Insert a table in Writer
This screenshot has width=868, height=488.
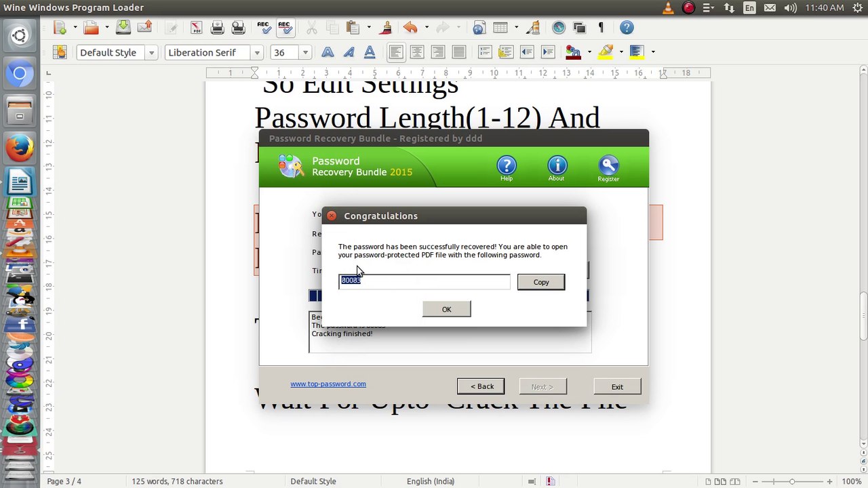tap(500, 28)
